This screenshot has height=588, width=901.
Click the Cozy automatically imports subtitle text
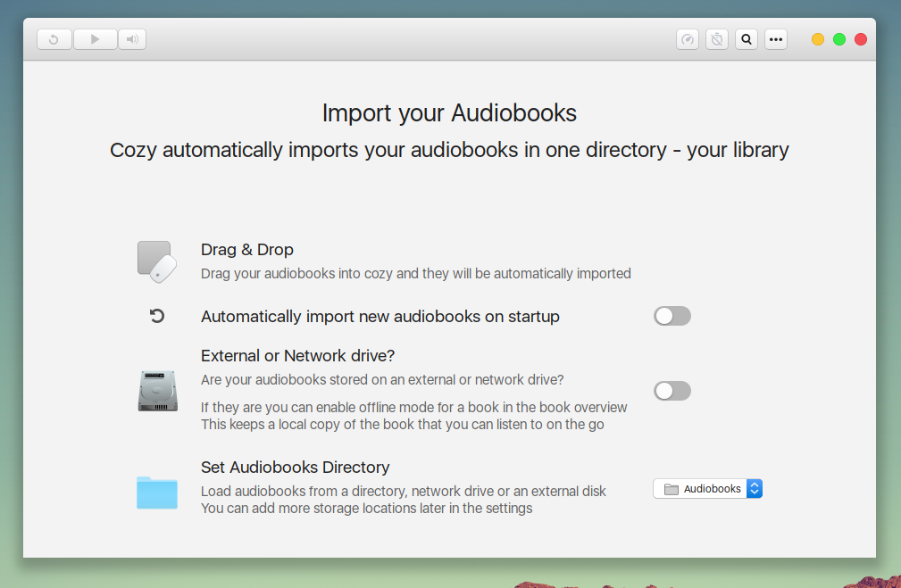[x=449, y=150]
